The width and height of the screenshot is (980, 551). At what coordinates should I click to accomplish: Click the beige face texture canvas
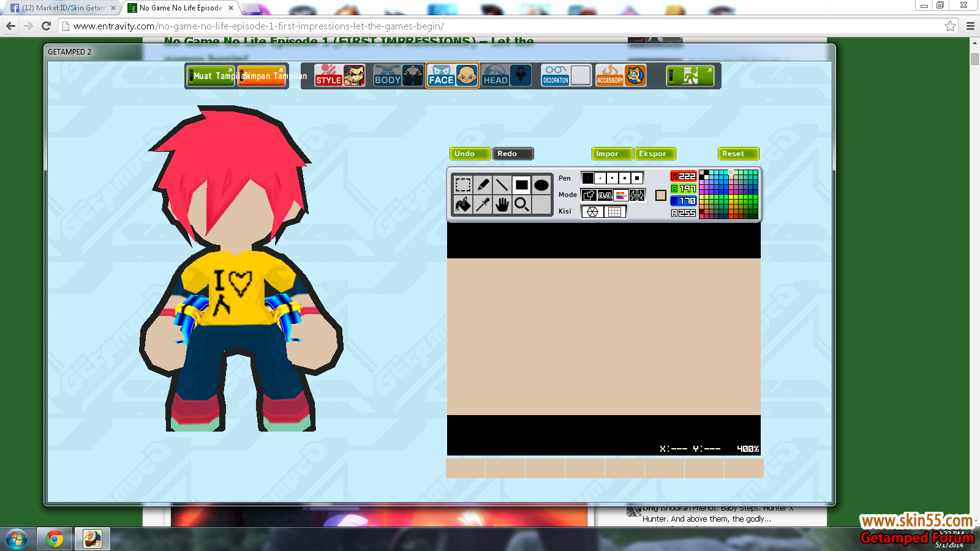(x=604, y=337)
